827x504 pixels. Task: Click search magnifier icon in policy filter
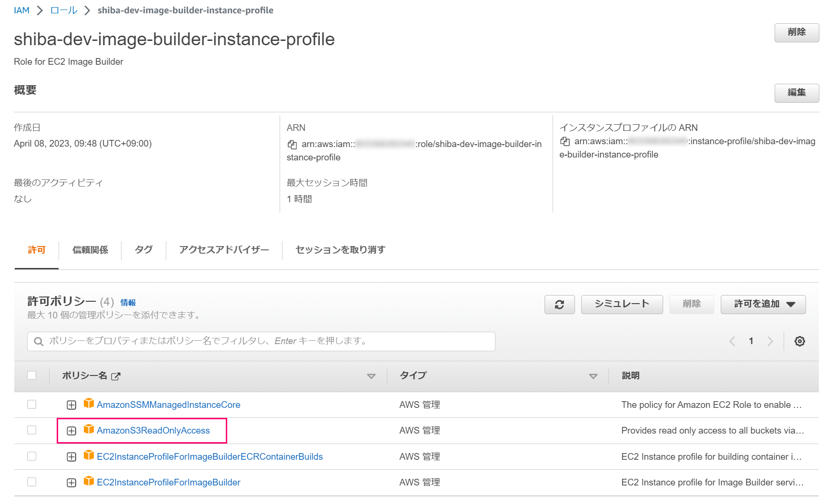39,342
